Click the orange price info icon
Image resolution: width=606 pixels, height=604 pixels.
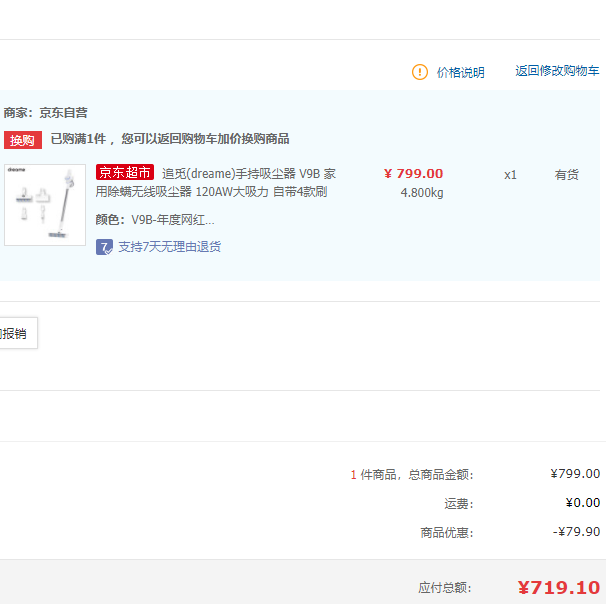(420, 72)
